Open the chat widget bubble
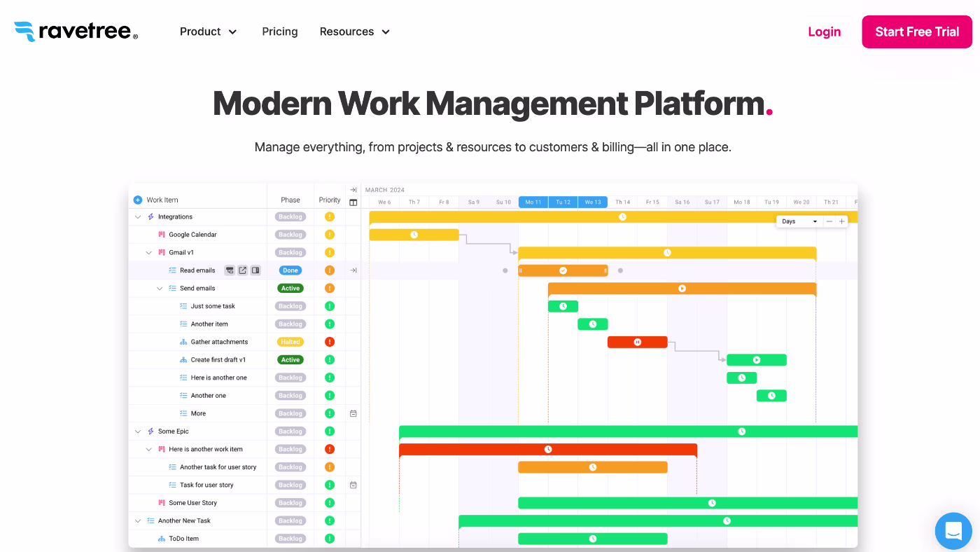 pos(953,530)
